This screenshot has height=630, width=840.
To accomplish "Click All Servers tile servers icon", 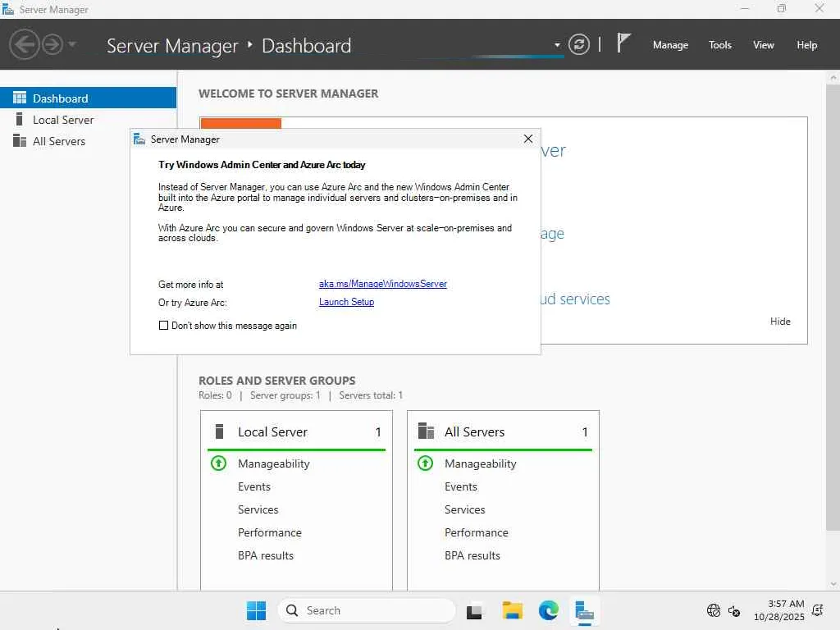I will click(426, 431).
